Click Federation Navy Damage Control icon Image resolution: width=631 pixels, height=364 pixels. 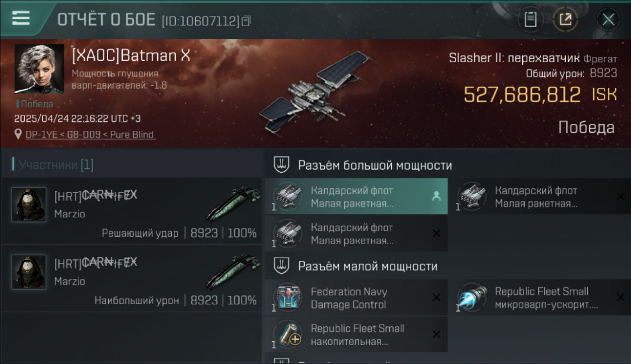pyautogui.click(x=288, y=298)
